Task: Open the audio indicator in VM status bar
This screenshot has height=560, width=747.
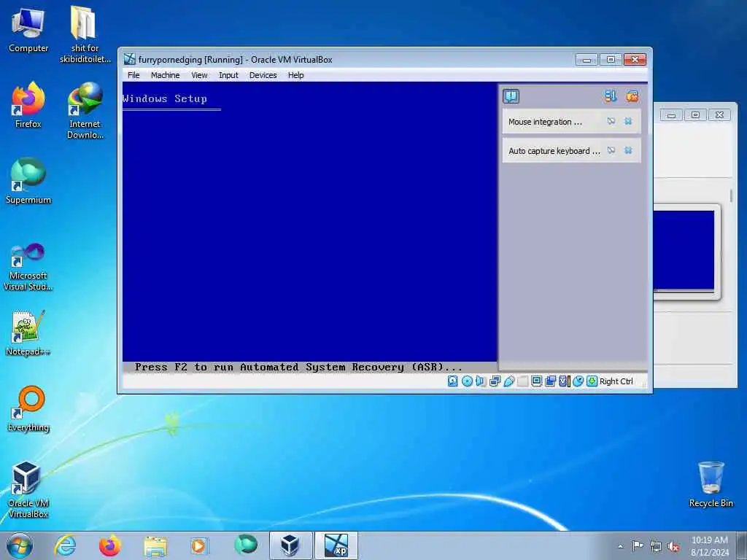Action: pos(481,381)
